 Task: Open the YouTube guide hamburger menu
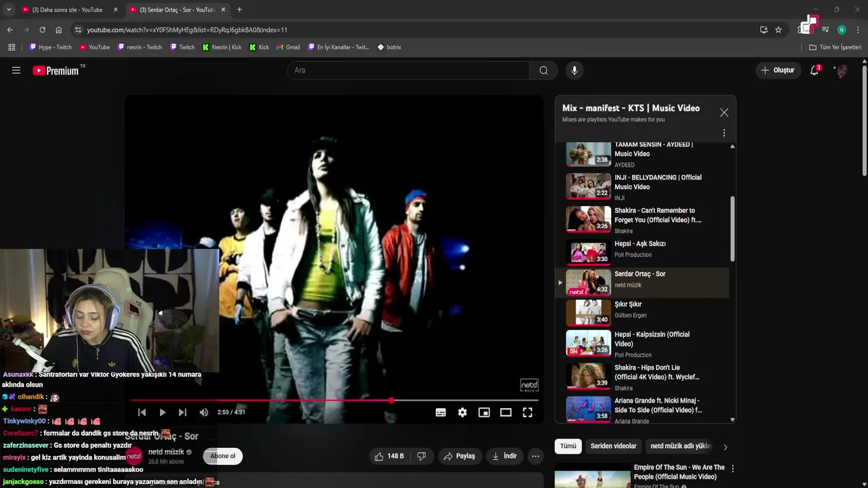pos(16,70)
